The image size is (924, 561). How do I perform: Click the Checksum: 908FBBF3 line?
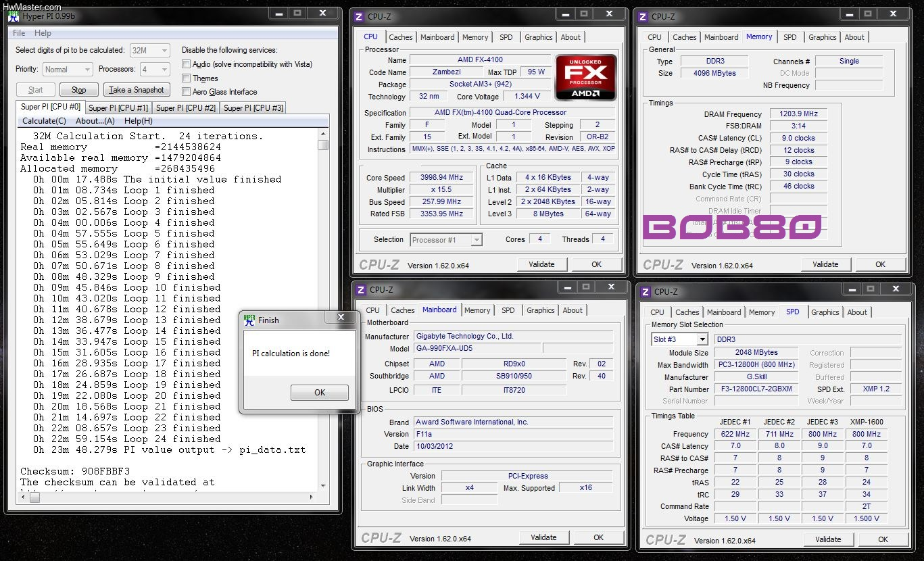75,471
